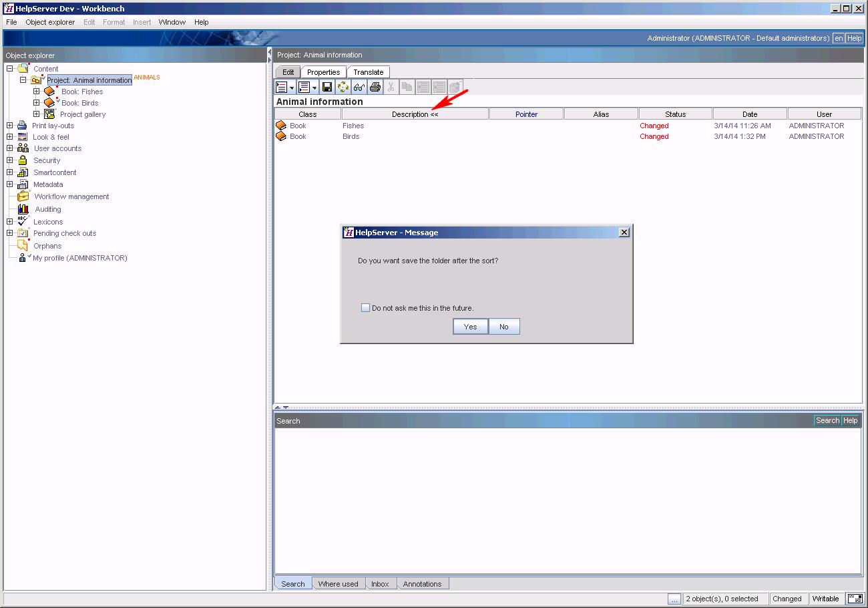Switch to the Properties tab
Image resolution: width=868 pixels, height=608 pixels.
[x=324, y=72]
